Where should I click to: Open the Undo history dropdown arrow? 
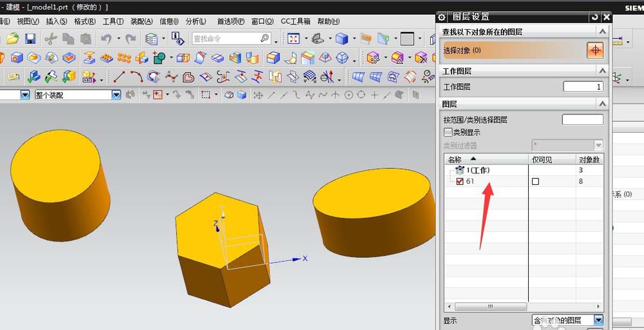pyautogui.click(x=118, y=39)
